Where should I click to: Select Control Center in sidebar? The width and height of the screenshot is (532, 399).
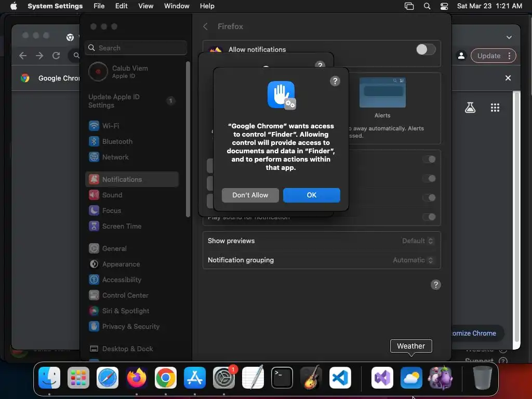tap(132, 295)
